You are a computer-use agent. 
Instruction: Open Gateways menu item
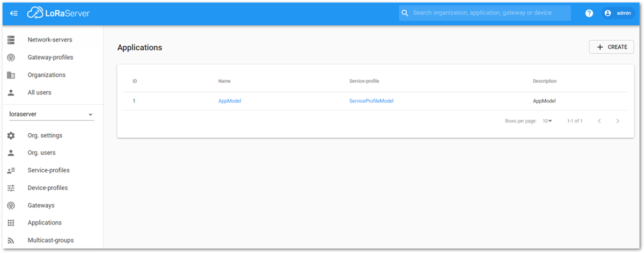click(x=52, y=206)
